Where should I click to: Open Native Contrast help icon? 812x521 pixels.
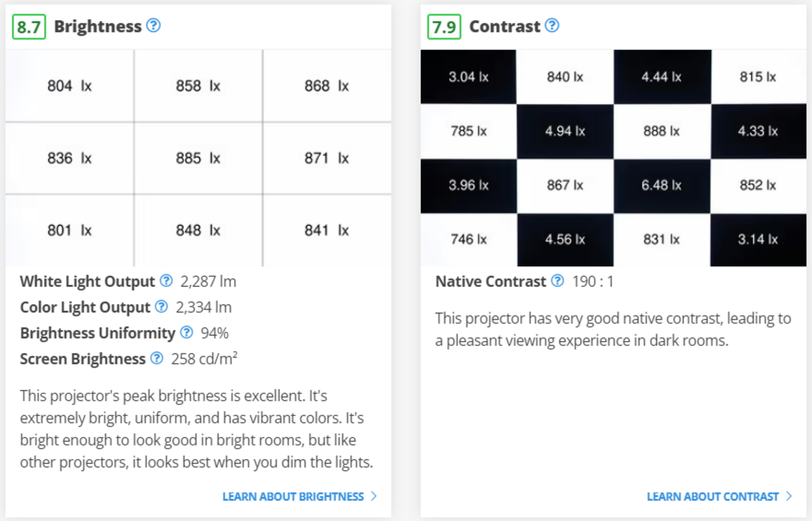[x=557, y=281]
